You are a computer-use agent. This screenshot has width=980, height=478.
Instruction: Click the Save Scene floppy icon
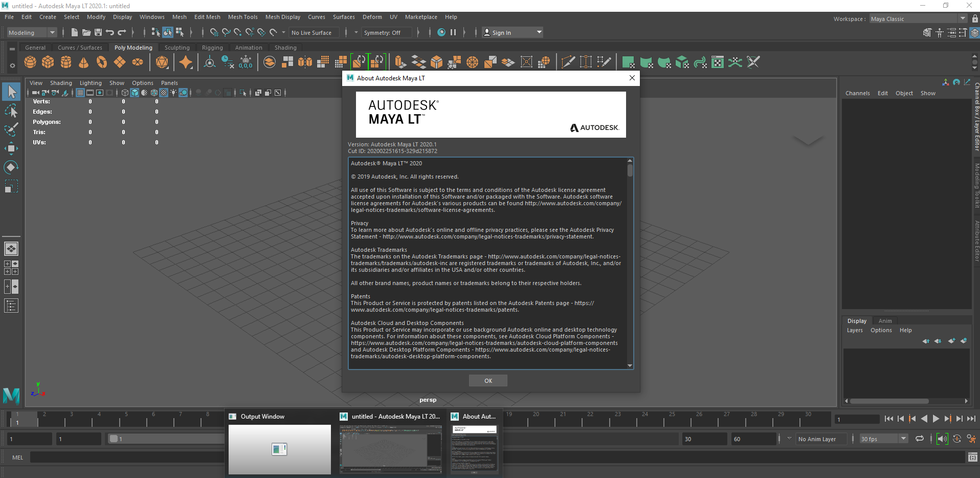tap(98, 32)
